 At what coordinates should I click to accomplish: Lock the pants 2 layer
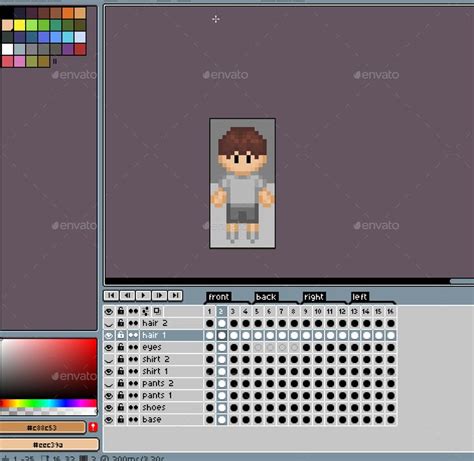pyautogui.click(x=121, y=383)
